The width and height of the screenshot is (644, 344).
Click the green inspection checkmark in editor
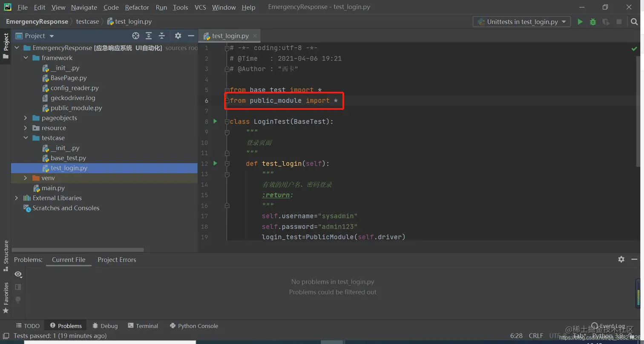(634, 49)
